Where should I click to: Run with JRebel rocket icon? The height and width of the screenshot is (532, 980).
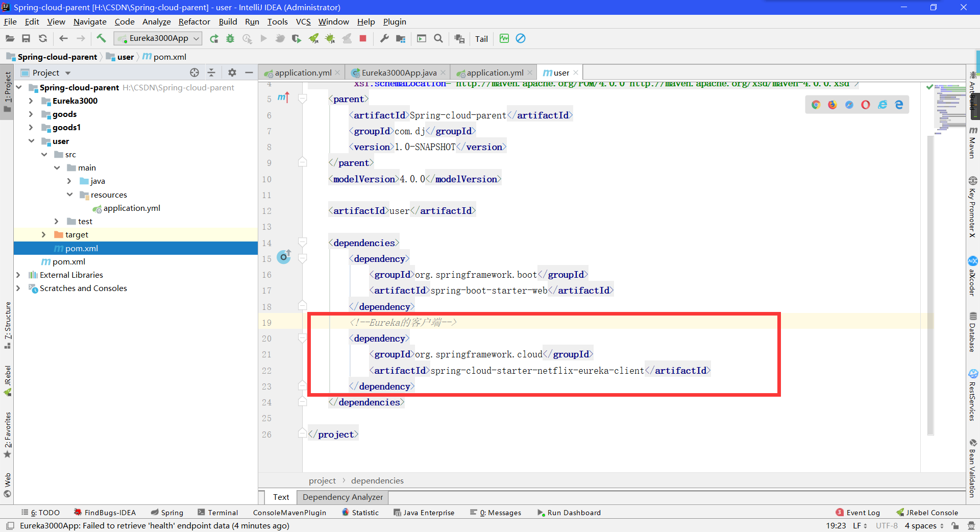313,39
